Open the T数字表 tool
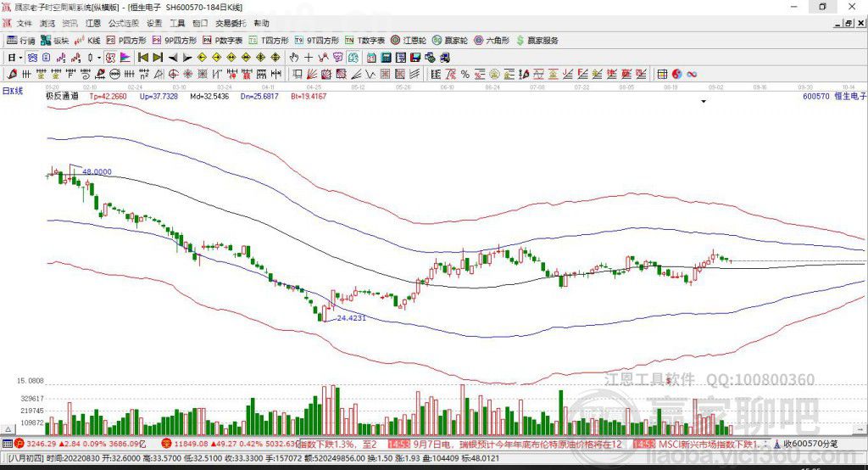The height and width of the screenshot is (470, 868). (364, 41)
